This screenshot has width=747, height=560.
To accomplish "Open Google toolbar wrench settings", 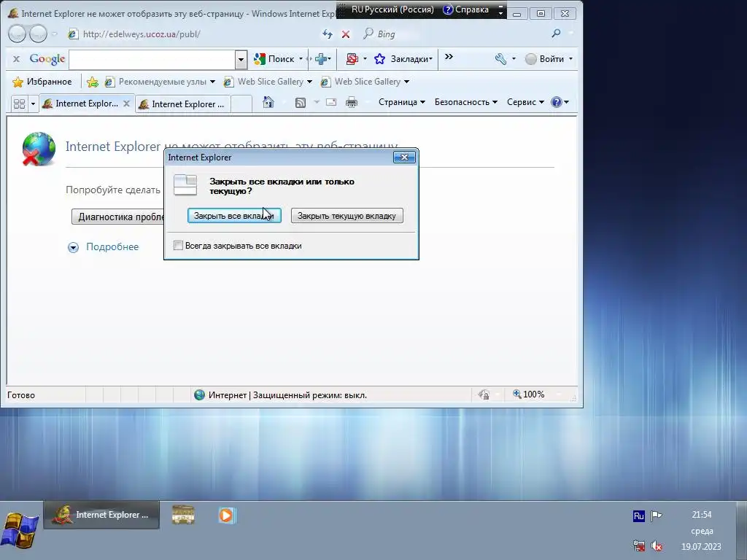I will click(500, 59).
